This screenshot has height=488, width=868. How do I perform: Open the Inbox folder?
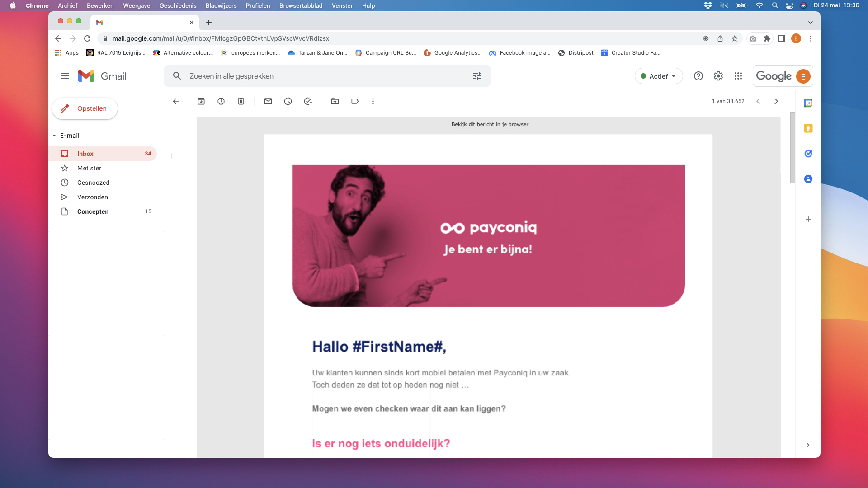103,154
